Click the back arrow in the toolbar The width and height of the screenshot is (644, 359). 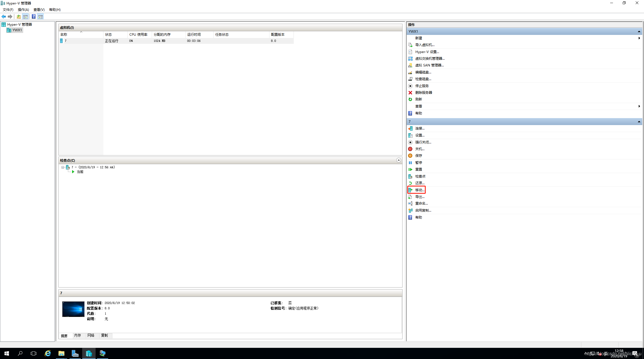coord(4,17)
